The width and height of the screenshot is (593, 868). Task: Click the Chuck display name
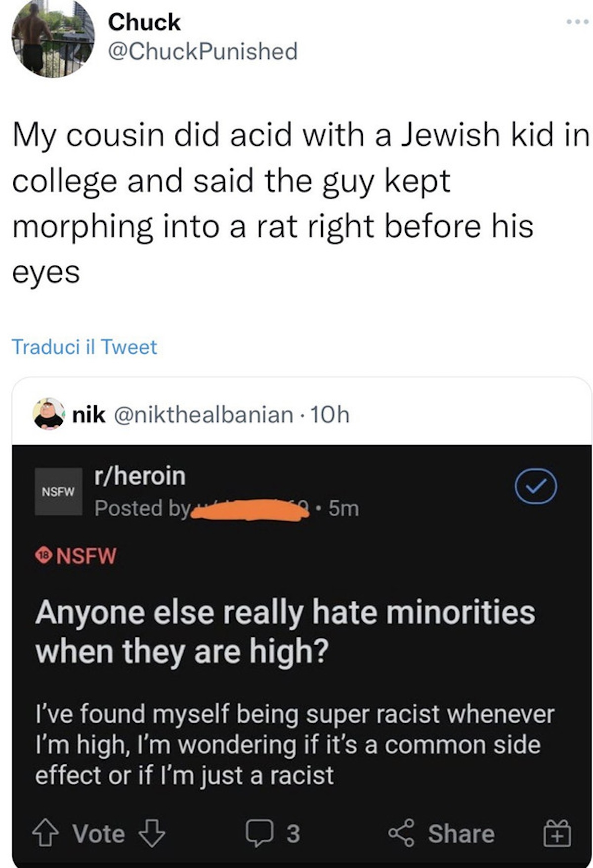click(144, 22)
